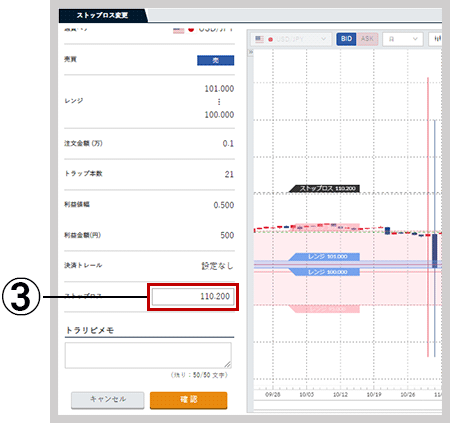Click the 10/12 date on chart axis
This screenshot has width=450, height=423.
click(340, 395)
